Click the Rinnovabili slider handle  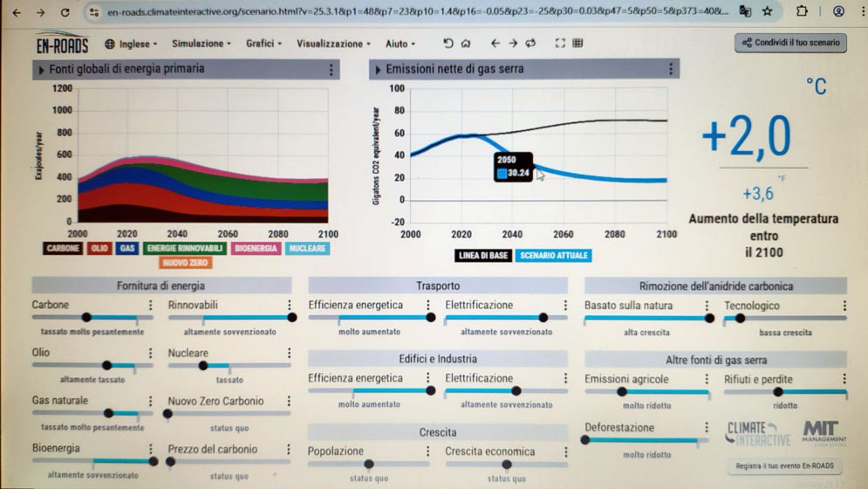click(291, 318)
